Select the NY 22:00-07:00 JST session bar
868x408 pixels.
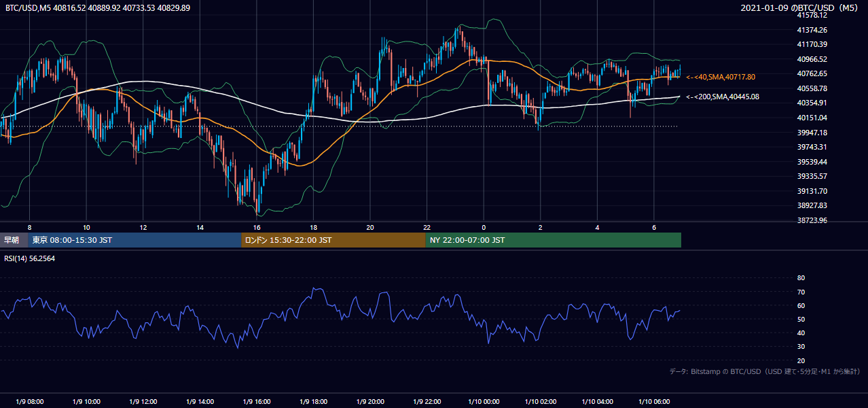[x=554, y=240]
